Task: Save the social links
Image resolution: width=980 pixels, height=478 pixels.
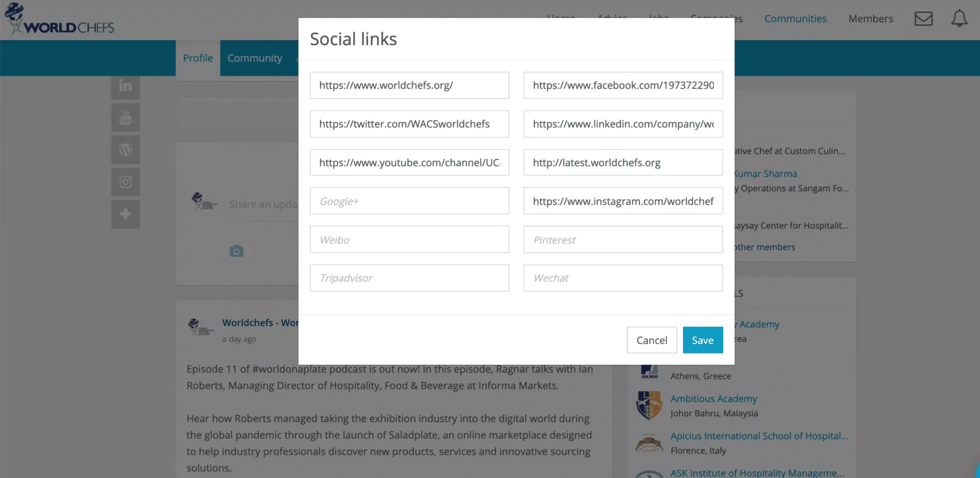Action: click(702, 340)
